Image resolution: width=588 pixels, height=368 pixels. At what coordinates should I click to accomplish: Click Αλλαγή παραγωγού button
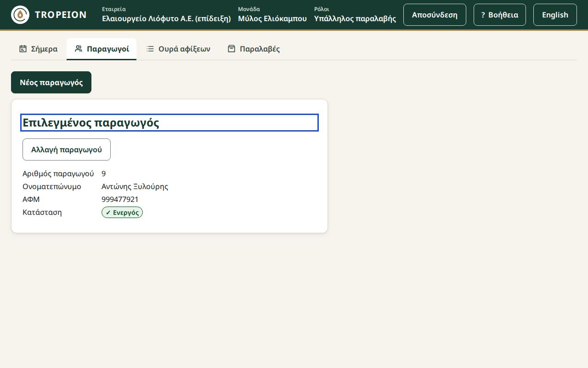(x=67, y=149)
